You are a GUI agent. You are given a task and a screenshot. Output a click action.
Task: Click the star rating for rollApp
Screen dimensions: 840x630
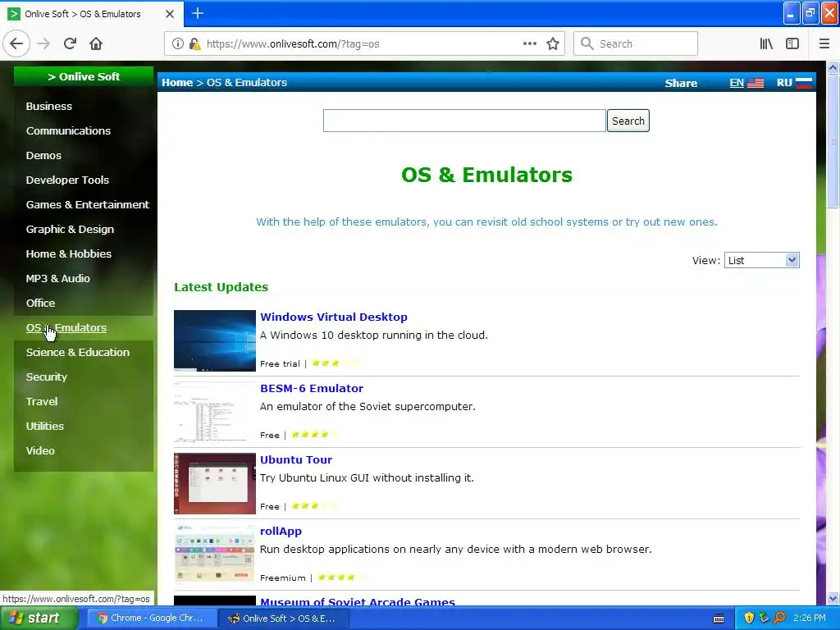click(x=341, y=577)
